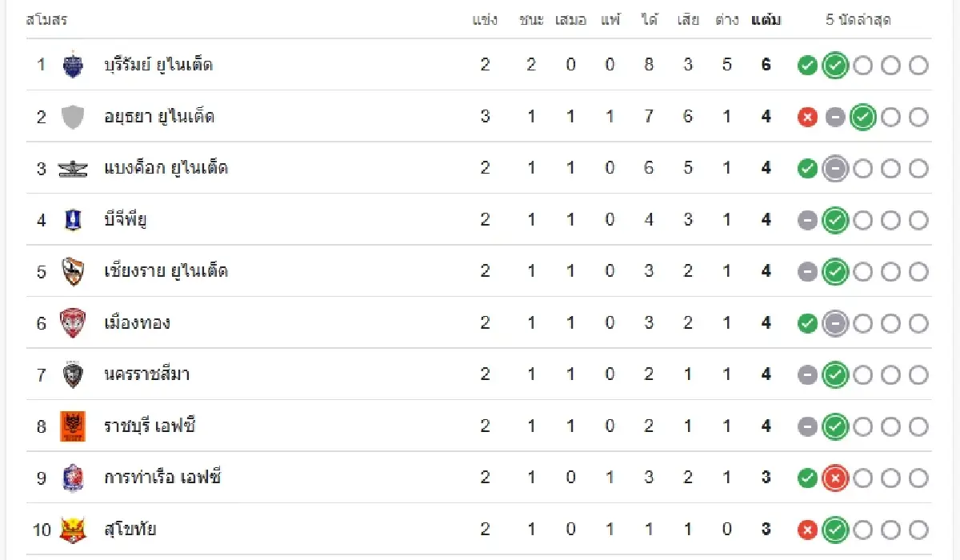This screenshot has width=960, height=560.
Task: Click the การท่าเรือ เอฟซี club crest
Action: click(x=73, y=478)
